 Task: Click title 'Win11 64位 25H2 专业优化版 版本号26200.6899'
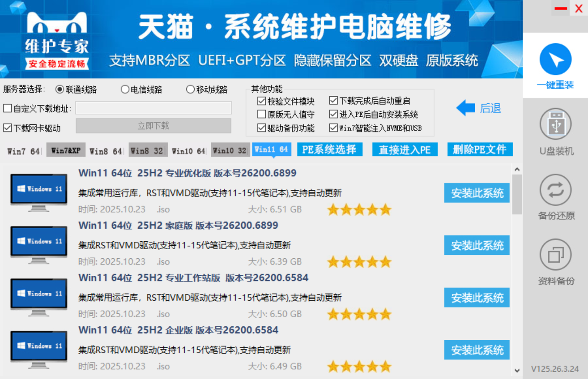pos(187,173)
